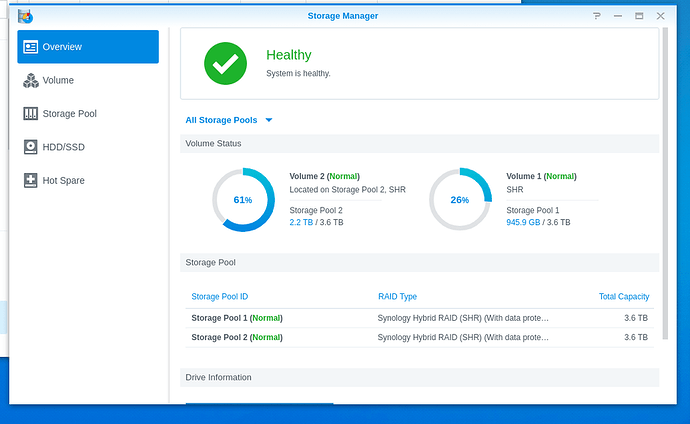Screen dimensions: 690x424
Task: Sort by the Total Capacity column header
Action: [624, 296]
